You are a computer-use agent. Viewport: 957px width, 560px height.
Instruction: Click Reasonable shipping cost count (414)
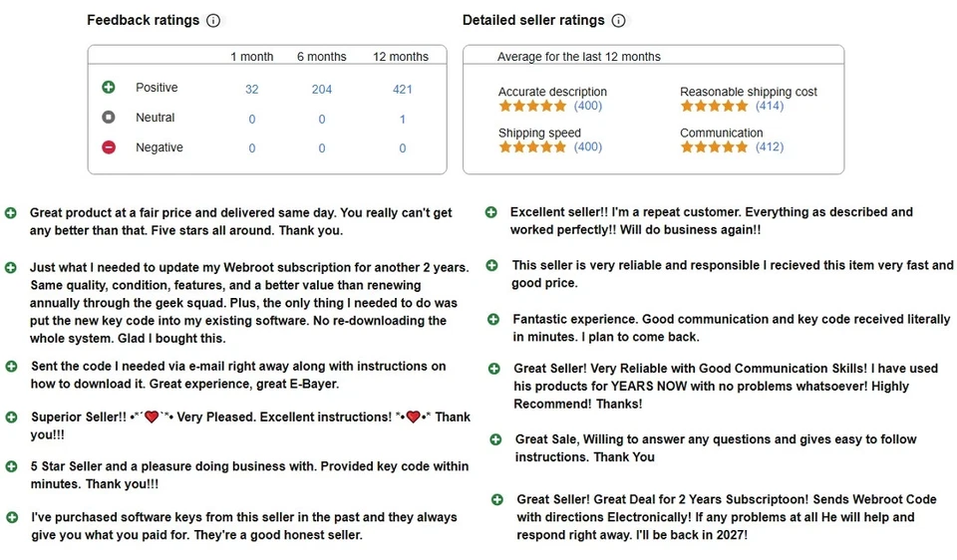click(770, 106)
